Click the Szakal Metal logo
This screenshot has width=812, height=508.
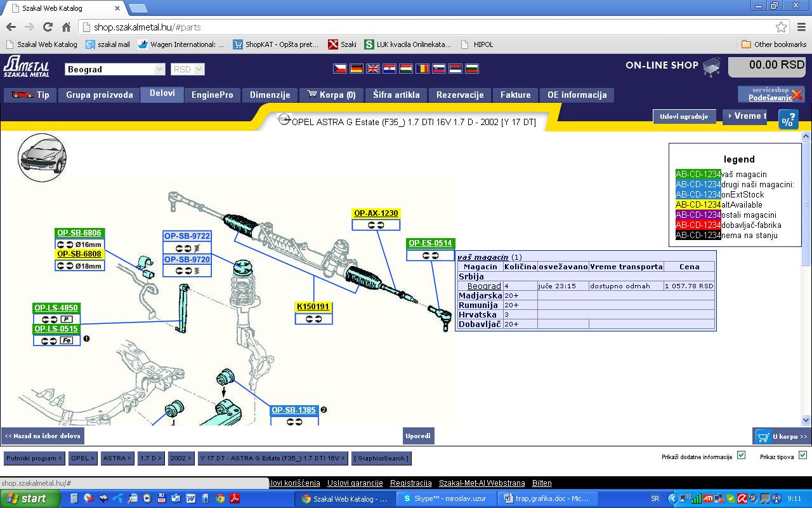26,66
